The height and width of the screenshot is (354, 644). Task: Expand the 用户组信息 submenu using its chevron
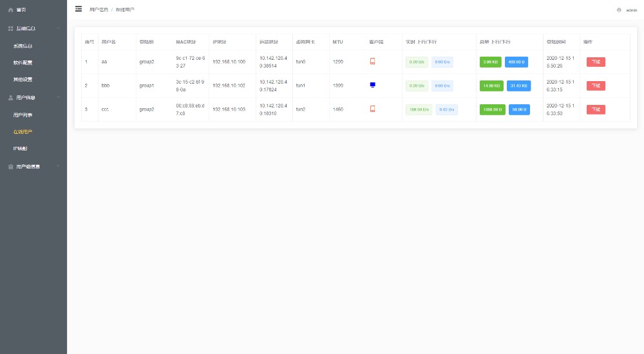pos(58,167)
